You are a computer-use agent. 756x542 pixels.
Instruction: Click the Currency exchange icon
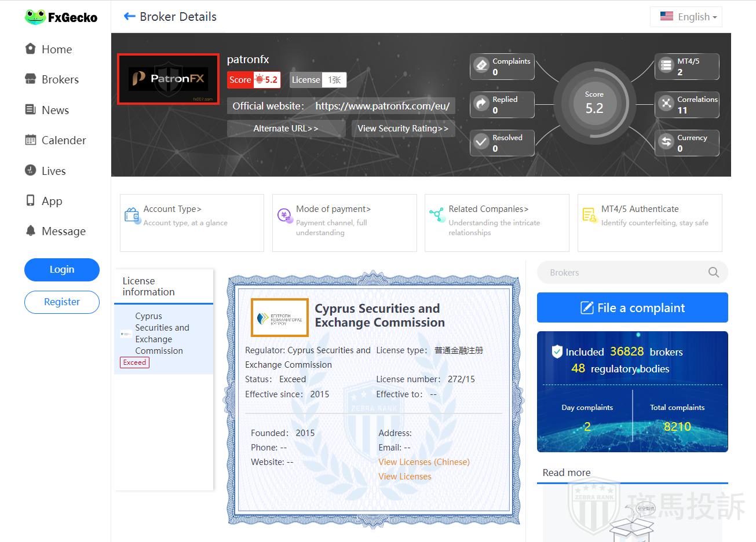tap(666, 142)
